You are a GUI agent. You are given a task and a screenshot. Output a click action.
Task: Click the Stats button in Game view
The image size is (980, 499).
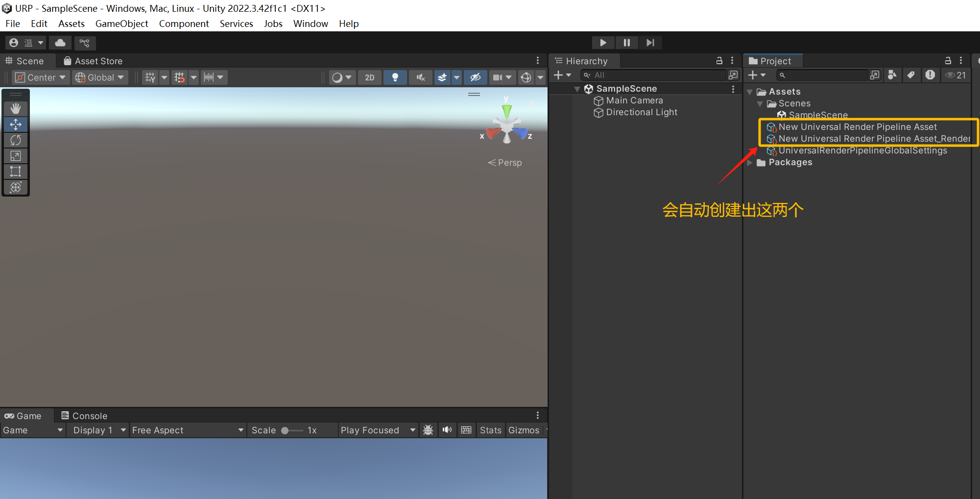490,430
